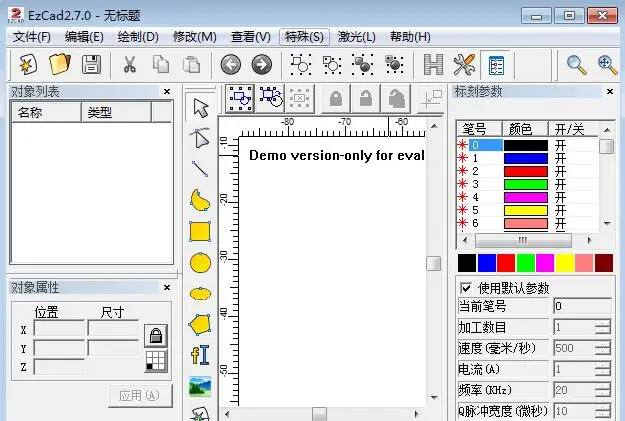Open the 特殊(S) menu
The width and height of the screenshot is (625, 421).
(304, 37)
